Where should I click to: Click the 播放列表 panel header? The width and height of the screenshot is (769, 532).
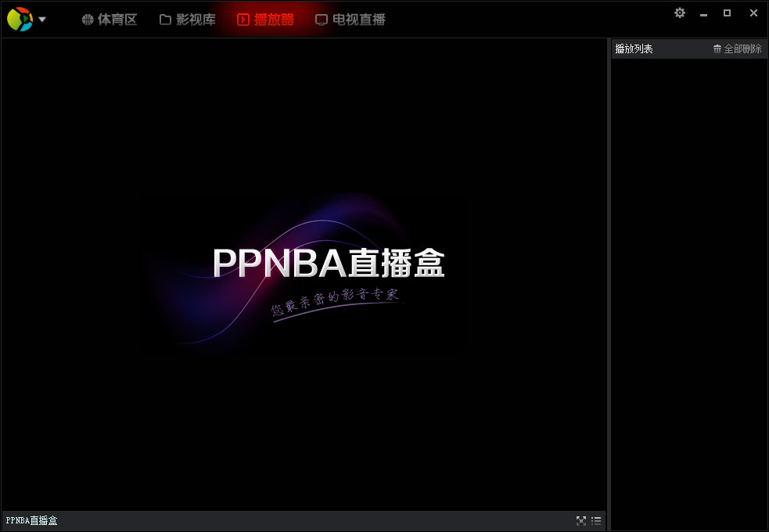634,49
